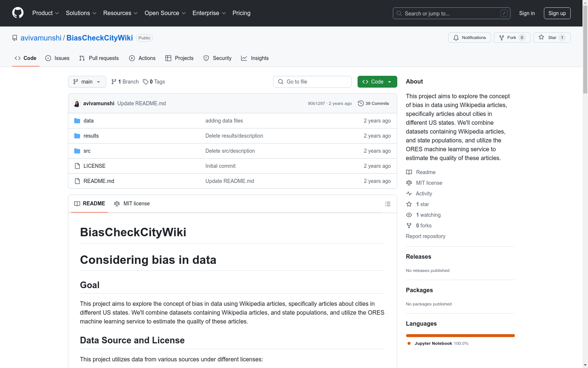The image size is (588, 368).
Task: Click the Pull requests icon
Action: (82, 58)
